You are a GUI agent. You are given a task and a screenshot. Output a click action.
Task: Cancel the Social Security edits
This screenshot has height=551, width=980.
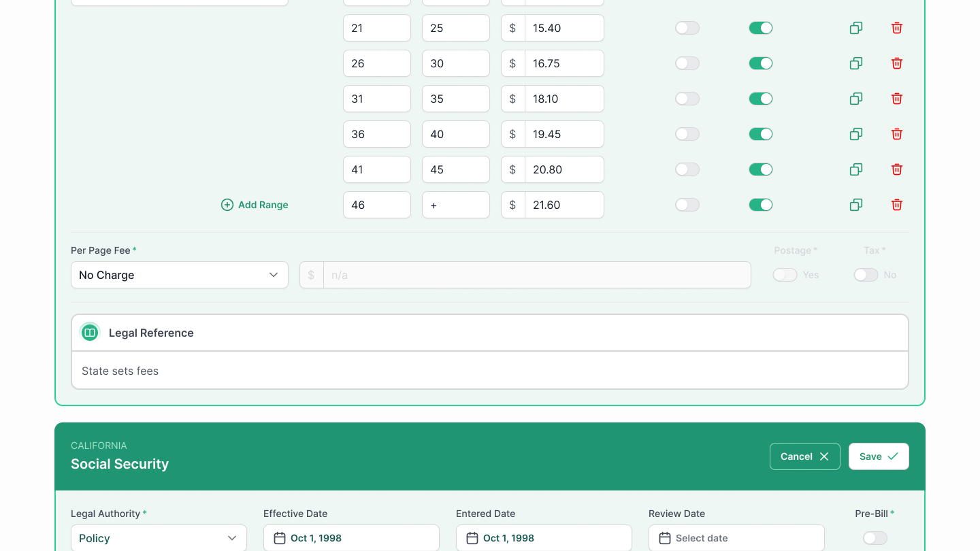pos(805,456)
